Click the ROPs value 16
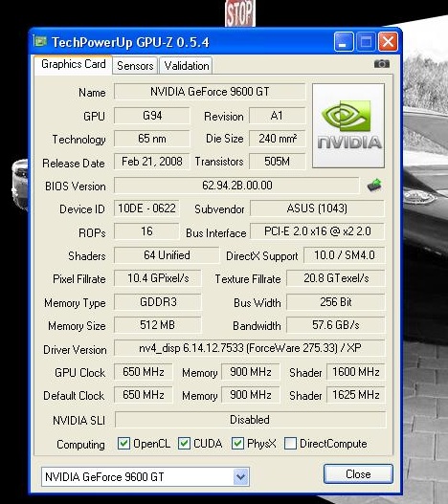Image resolution: width=448 pixels, height=504 pixels. pyautogui.click(x=146, y=231)
